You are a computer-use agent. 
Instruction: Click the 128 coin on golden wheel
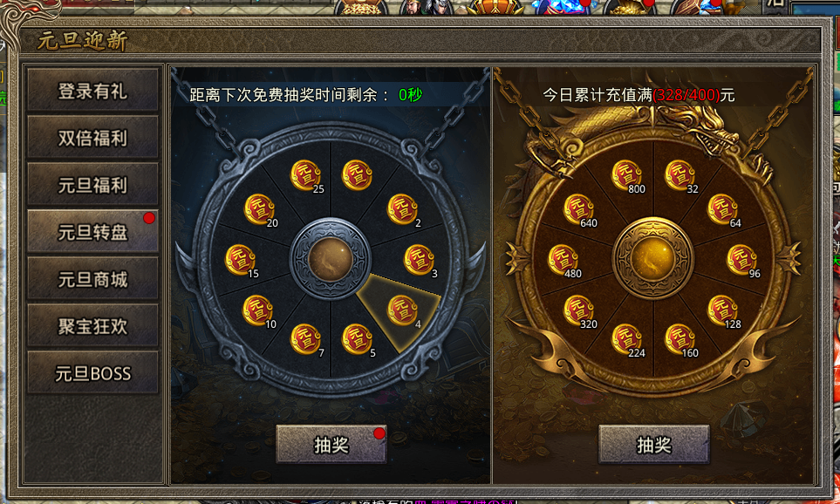(x=722, y=310)
